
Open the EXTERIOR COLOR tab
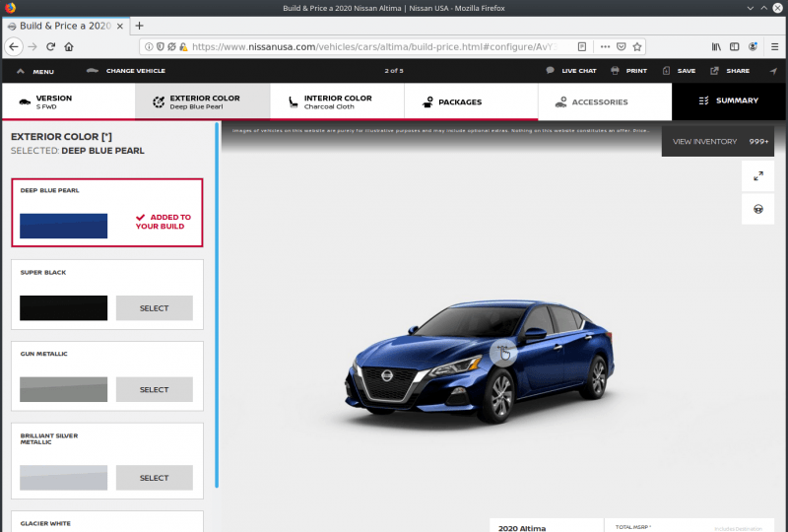coord(203,101)
